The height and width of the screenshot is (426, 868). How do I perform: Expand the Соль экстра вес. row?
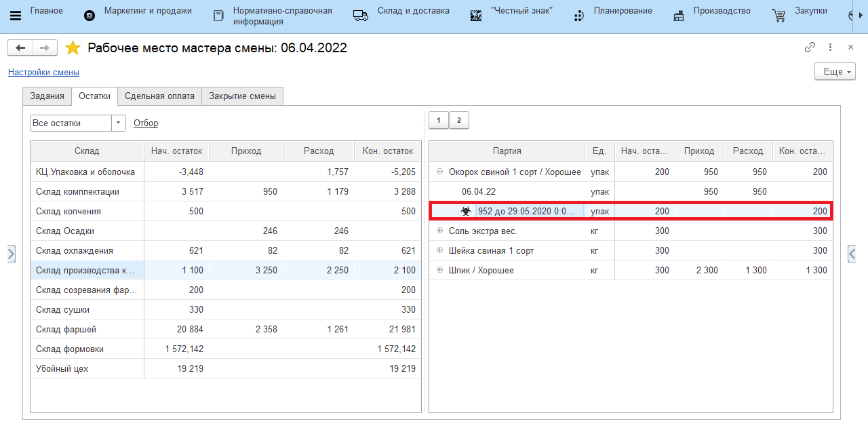pos(439,231)
